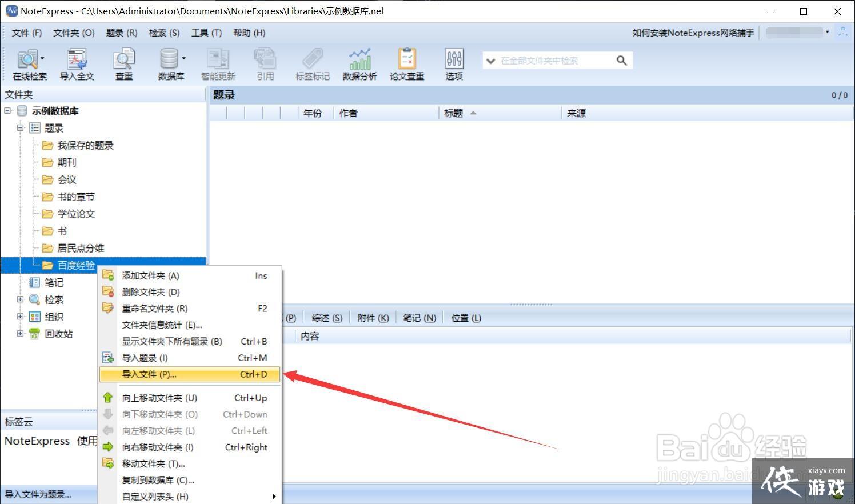Expand the 组织 tree node
This screenshot has width=855, height=504.
click(20, 317)
